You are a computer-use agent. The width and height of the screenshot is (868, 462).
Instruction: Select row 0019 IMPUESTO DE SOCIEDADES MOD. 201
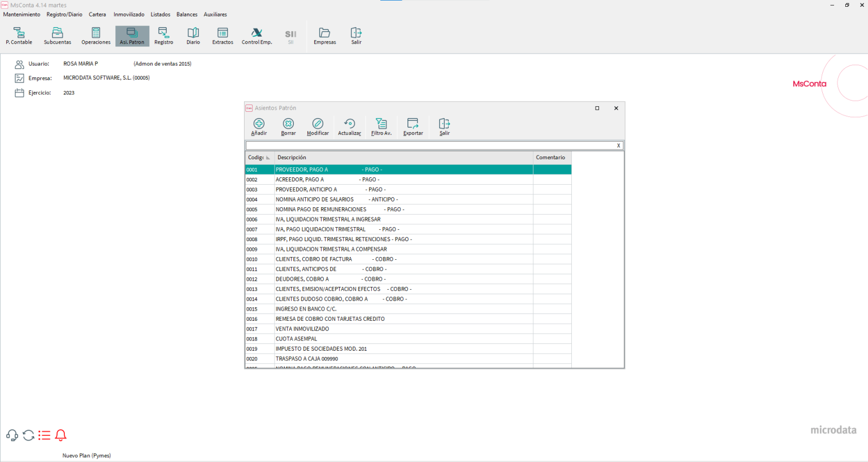tap(408, 349)
